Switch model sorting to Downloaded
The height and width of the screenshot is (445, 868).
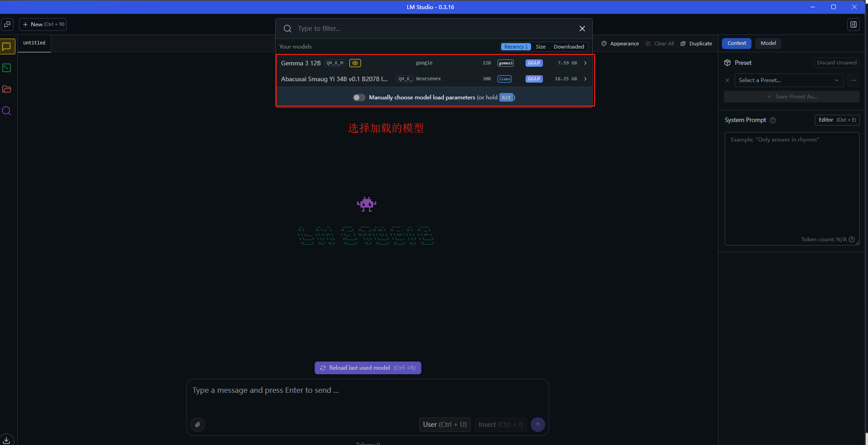568,47
